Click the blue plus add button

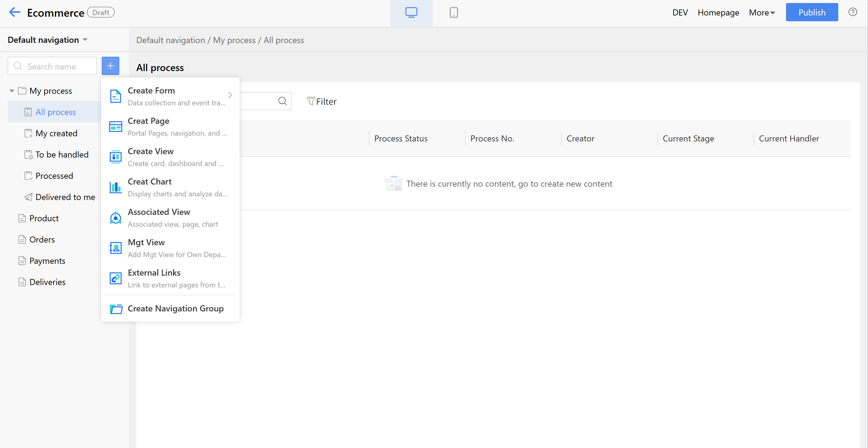(x=111, y=66)
